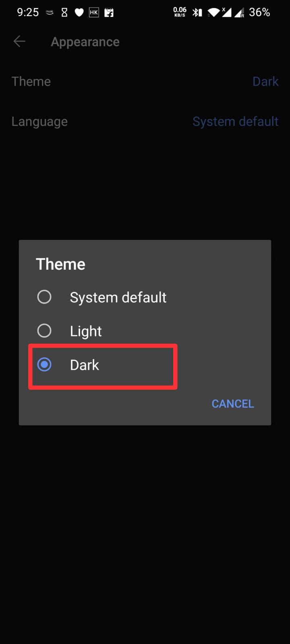Tap the Wi-Fi signal icon
This screenshot has height=644, width=290.
(213, 12)
